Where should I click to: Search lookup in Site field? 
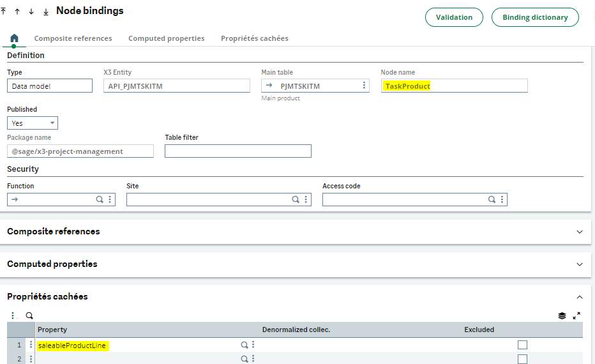coord(296,199)
